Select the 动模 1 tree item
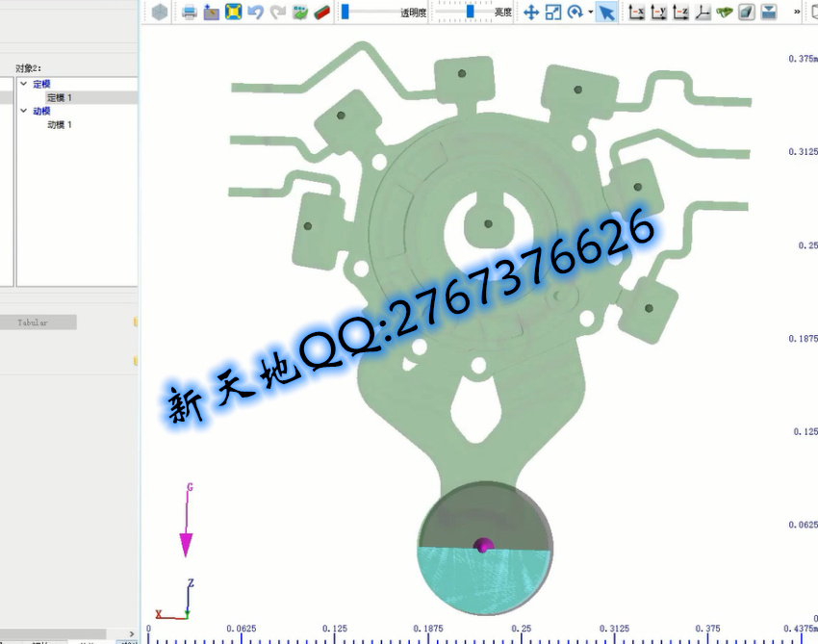The image size is (818, 644). coord(60,125)
